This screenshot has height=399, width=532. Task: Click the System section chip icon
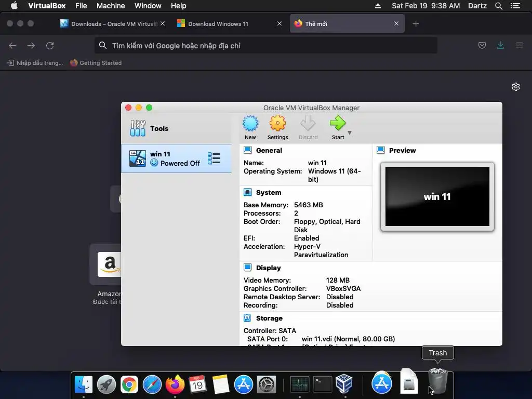click(x=248, y=192)
